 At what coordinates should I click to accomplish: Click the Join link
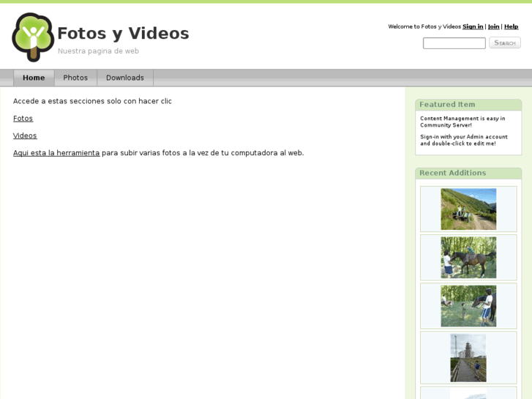coord(494,26)
